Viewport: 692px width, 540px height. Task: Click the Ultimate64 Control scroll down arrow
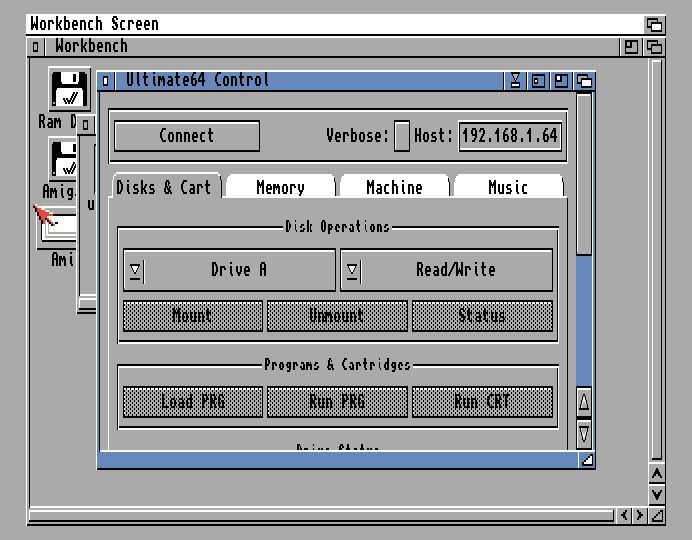[x=583, y=434]
